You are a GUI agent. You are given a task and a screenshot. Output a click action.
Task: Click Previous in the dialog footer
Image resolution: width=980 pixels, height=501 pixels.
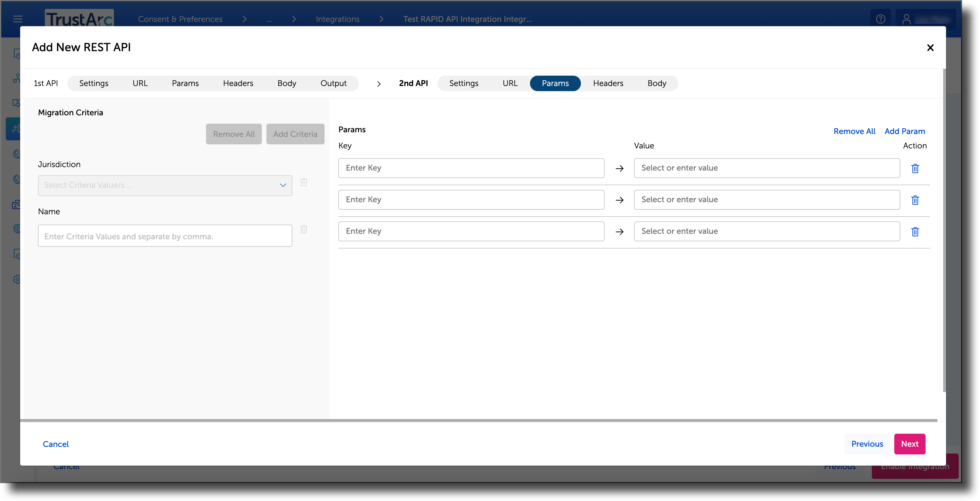click(x=867, y=444)
